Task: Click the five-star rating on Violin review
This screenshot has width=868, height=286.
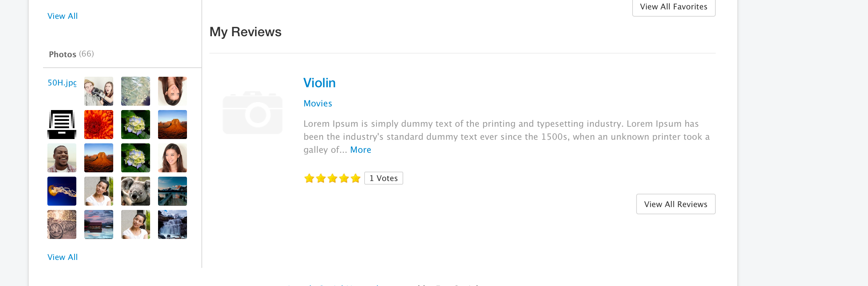Action: pos(332,178)
